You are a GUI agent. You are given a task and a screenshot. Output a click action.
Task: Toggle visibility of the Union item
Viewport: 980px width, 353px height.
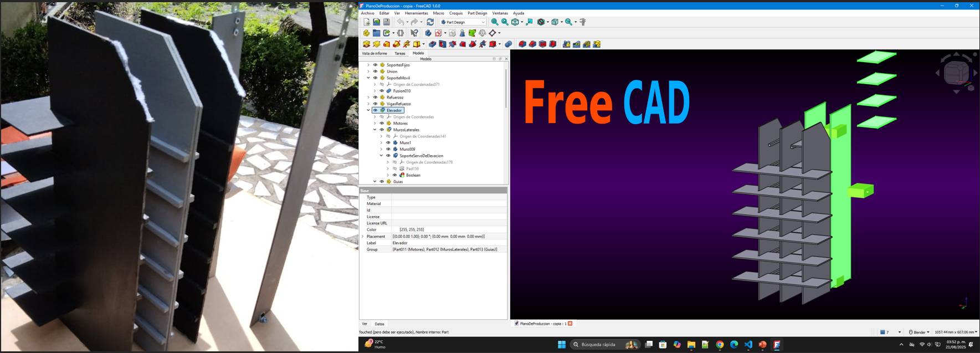click(375, 71)
